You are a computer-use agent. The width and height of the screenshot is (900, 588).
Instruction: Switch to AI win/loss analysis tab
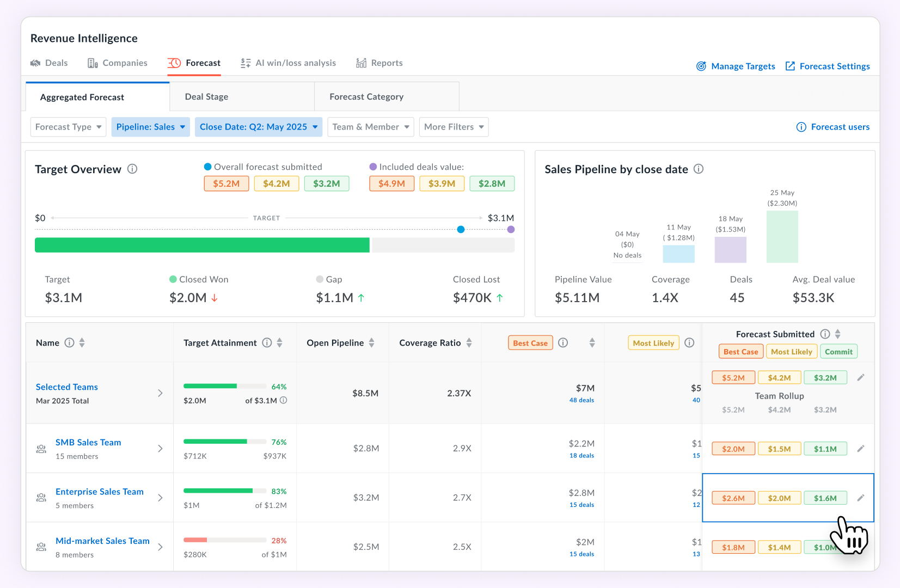point(289,63)
